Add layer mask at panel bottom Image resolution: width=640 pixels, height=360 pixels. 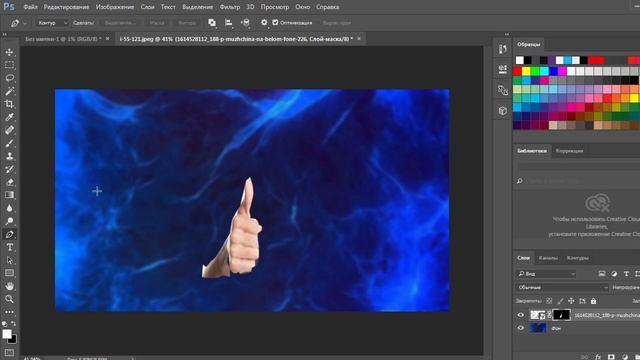[x=611, y=357]
